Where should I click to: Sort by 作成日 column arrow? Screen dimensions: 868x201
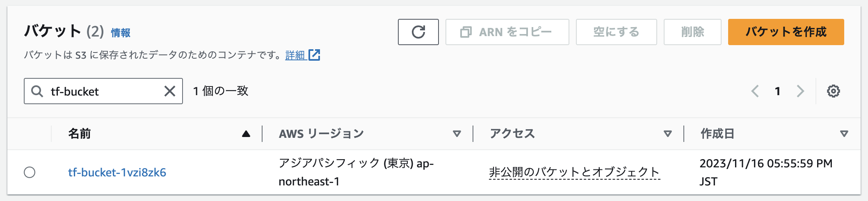point(844,134)
